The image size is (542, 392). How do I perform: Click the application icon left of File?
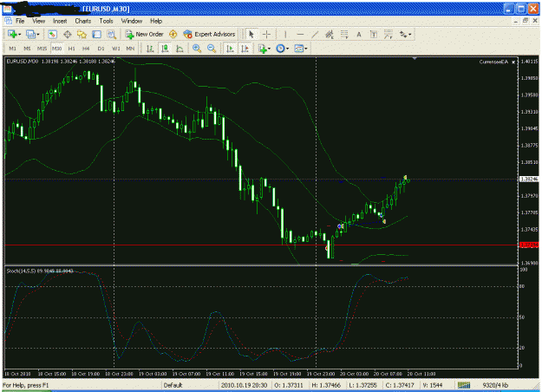coord(8,21)
